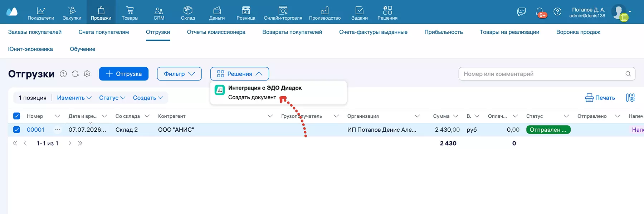Open the help question mark icon in header
The width and height of the screenshot is (644, 214).
(x=557, y=11)
